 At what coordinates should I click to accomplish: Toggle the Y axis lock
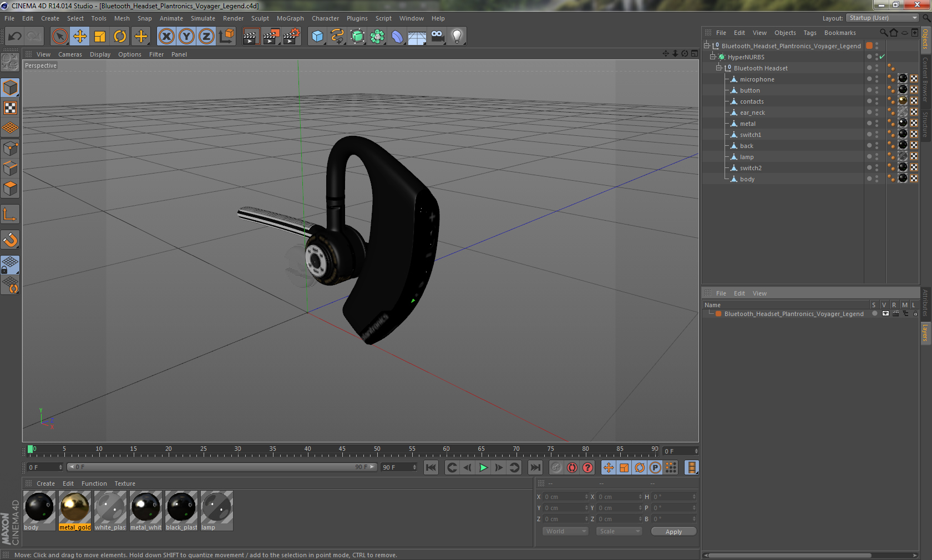pos(186,37)
